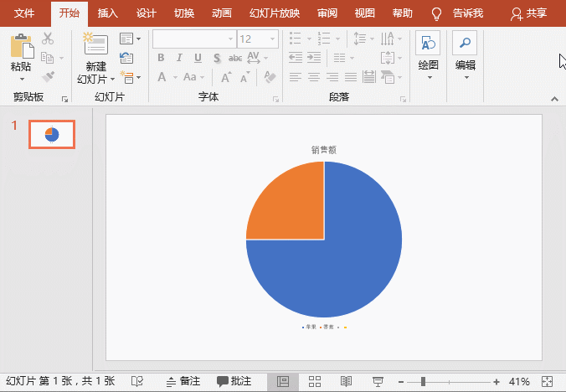The width and height of the screenshot is (566, 392).
Task: Fit slide to current window
Action: [548, 382]
